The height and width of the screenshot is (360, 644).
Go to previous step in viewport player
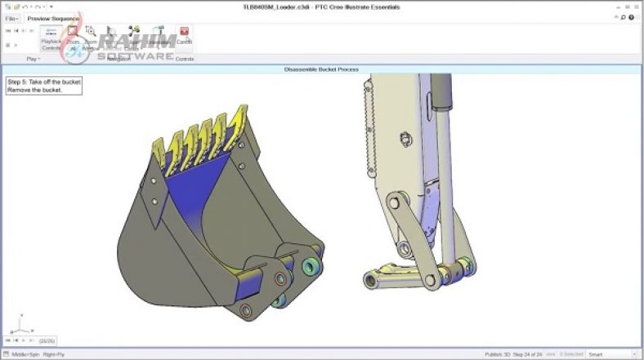click(x=16, y=340)
